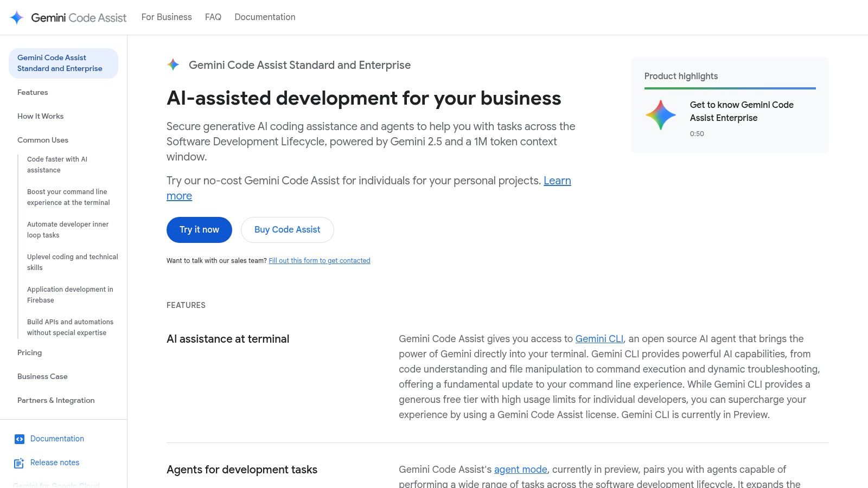Screen dimensions: 868x488
Task: Click the colorful Gemini star beside page title
Action: click(173, 65)
